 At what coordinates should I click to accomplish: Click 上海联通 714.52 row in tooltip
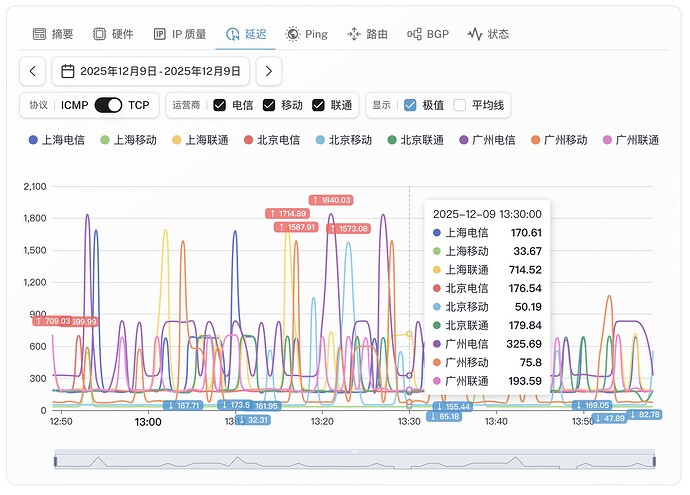pyautogui.click(x=487, y=269)
